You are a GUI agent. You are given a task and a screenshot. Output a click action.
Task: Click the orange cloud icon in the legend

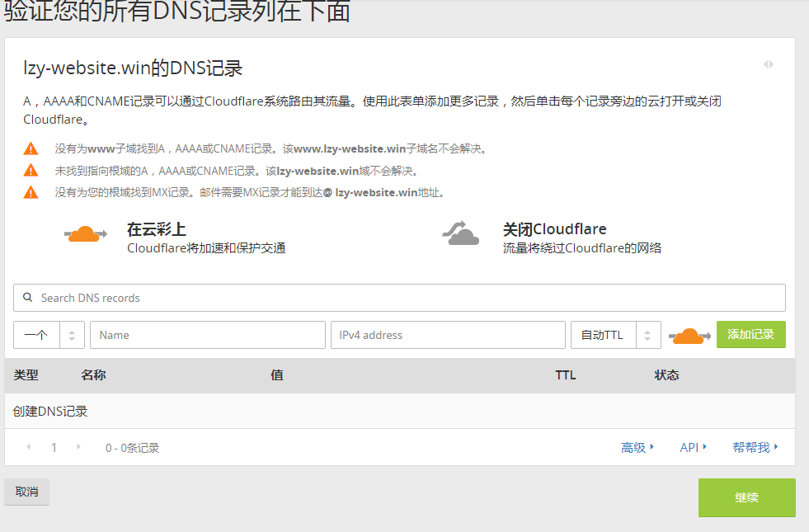pyautogui.click(x=85, y=234)
